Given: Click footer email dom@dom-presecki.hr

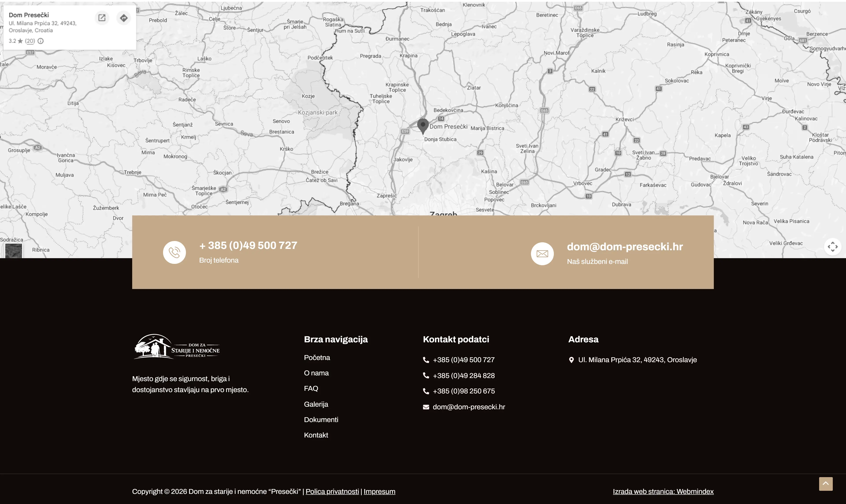Looking at the screenshot, I should [x=469, y=407].
